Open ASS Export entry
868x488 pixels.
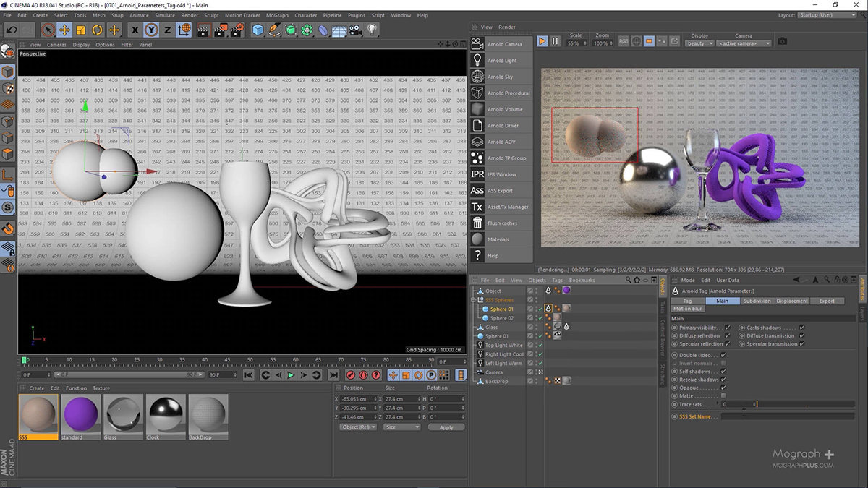click(x=500, y=191)
